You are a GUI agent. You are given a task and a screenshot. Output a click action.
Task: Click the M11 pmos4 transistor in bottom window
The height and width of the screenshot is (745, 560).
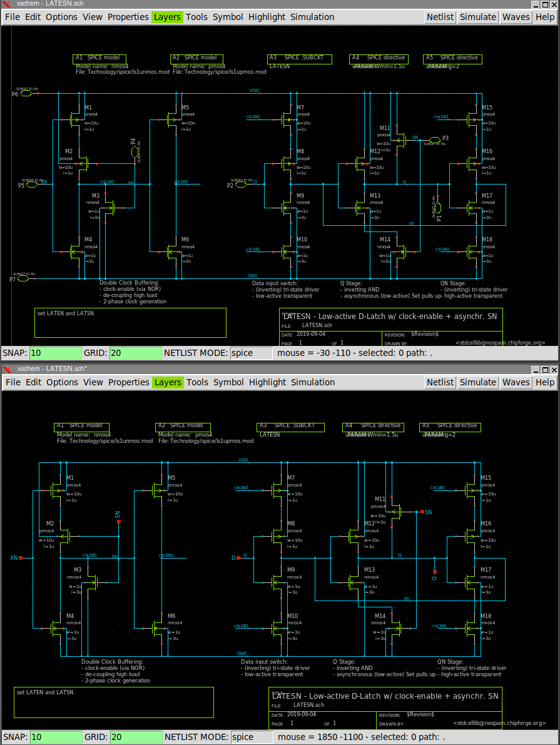coord(395,511)
